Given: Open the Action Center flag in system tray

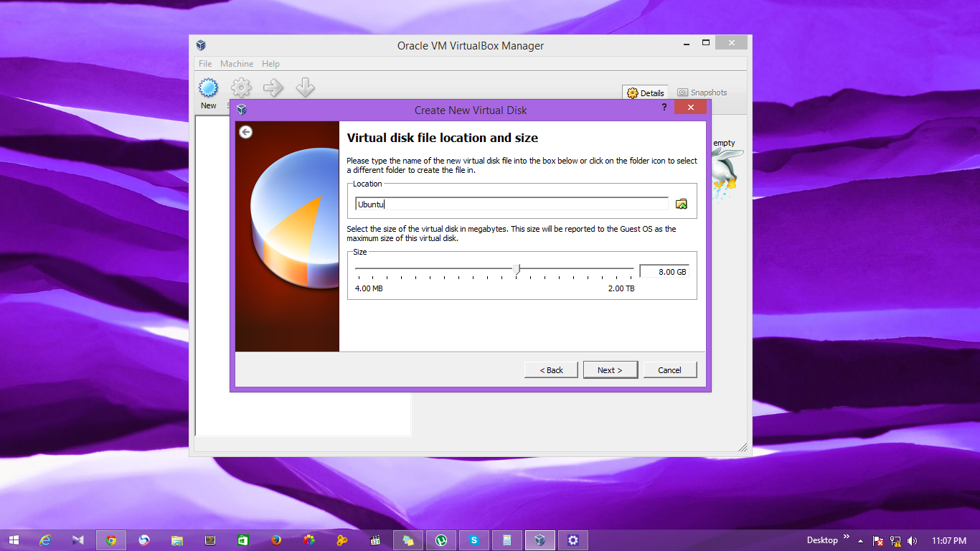Looking at the screenshot, I should pyautogui.click(x=877, y=540).
